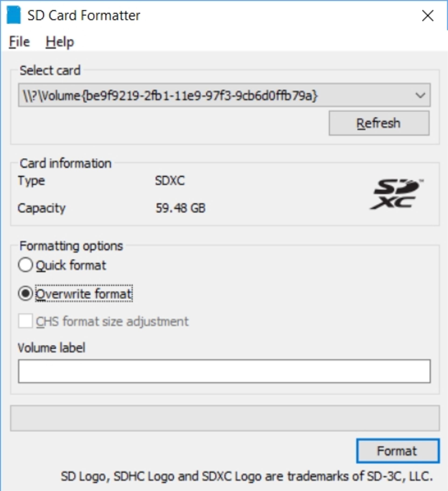448x491 pixels.
Task: Click the empty formatting progress bar
Action: point(225,418)
